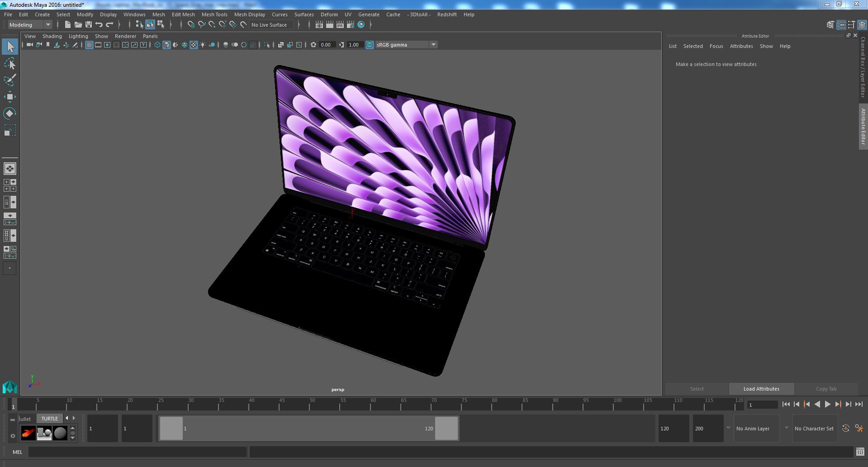
Task: Go to the end of playback range
Action: (859, 405)
